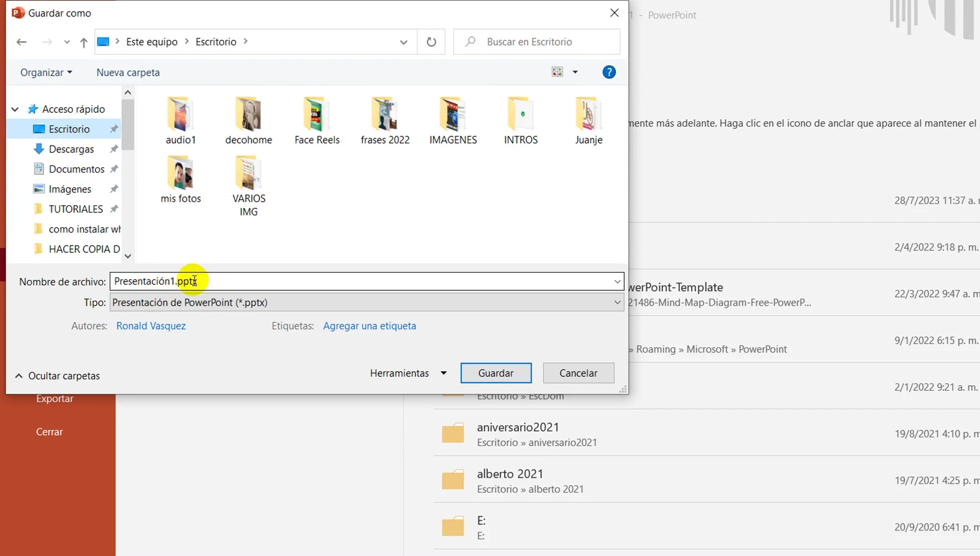Click navigation pane scroll down arrow
This screenshot has height=556, width=980.
[x=128, y=256]
